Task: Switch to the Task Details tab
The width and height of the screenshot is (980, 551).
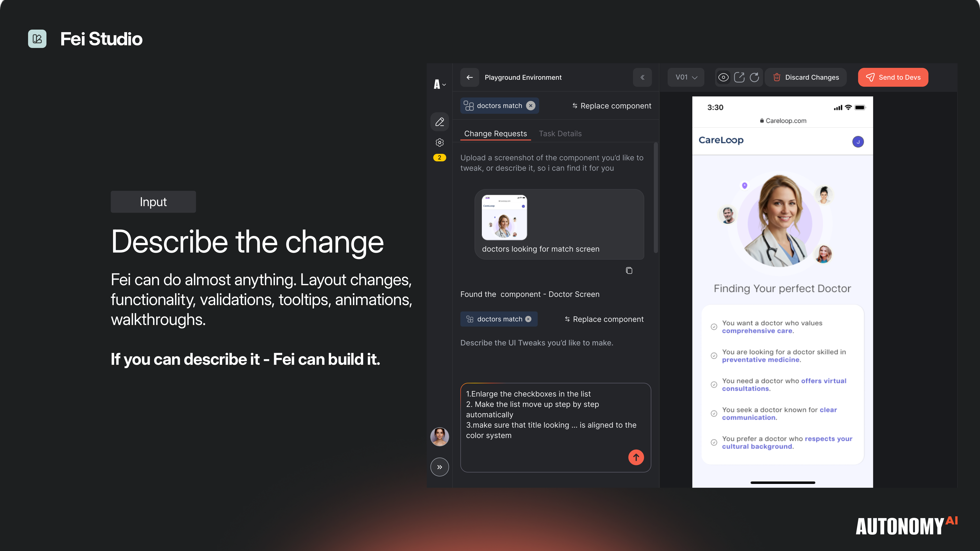Action: pos(560,133)
